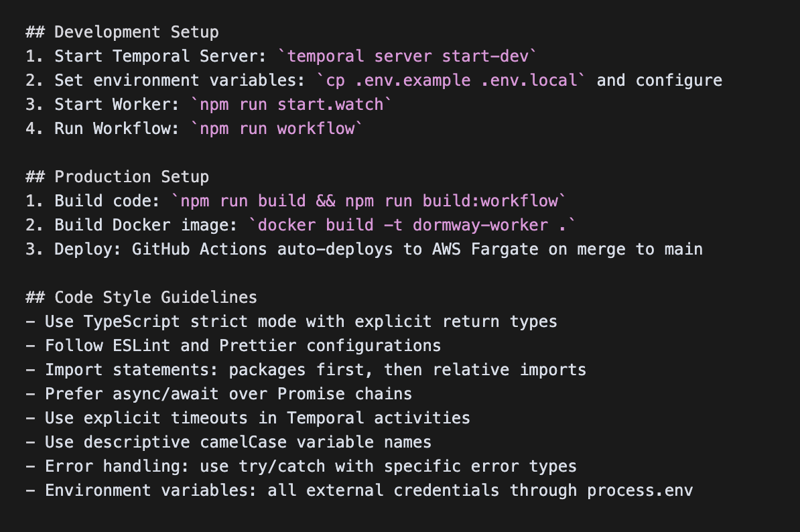Screen dimensions: 800x532
Task: Click the Import statements guideline line
Action: click(x=306, y=370)
